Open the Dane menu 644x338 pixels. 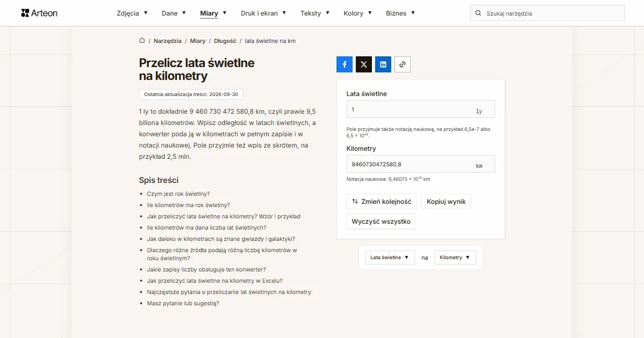pyautogui.click(x=174, y=13)
